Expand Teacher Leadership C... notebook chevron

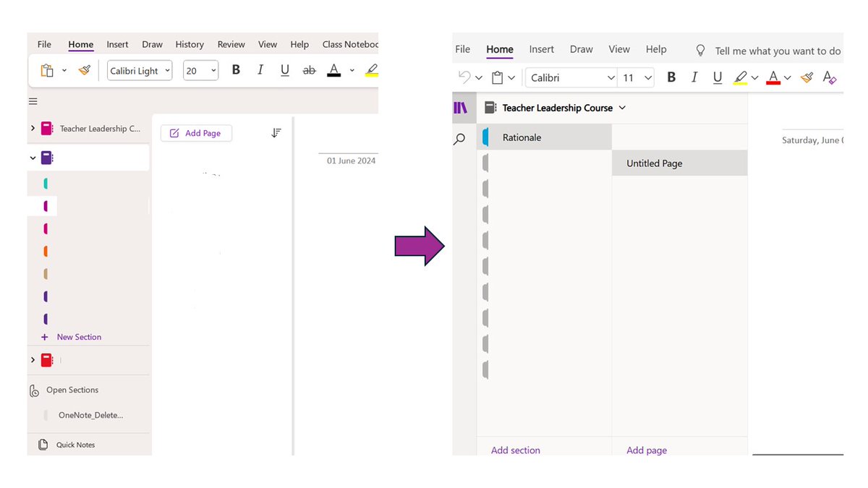point(33,129)
